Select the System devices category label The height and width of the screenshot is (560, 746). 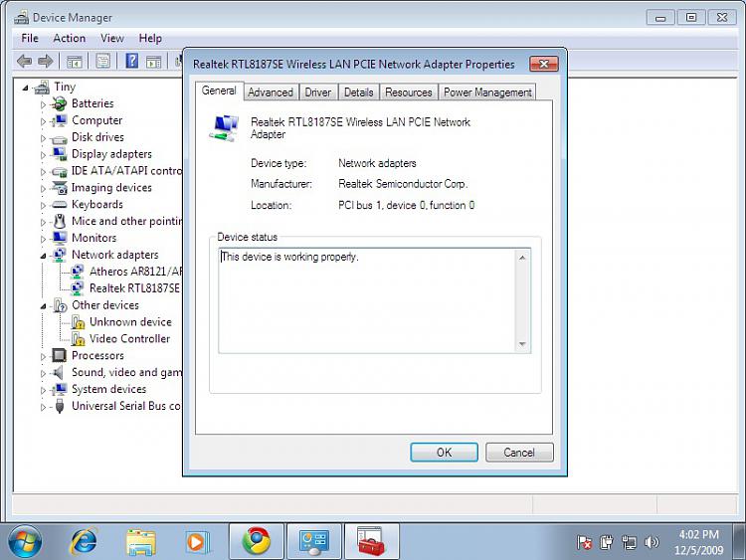(109, 389)
